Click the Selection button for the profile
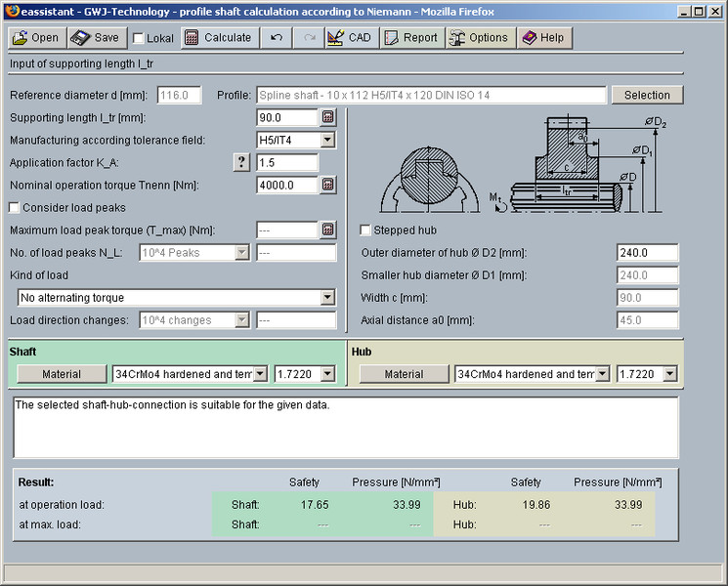Screen dimensions: 728x586 click(647, 96)
